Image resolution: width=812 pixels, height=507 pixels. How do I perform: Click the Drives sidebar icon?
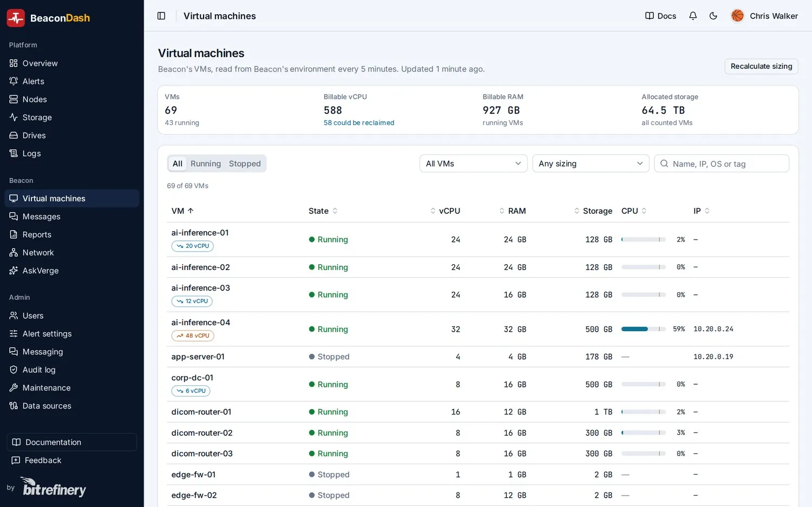pyautogui.click(x=14, y=135)
